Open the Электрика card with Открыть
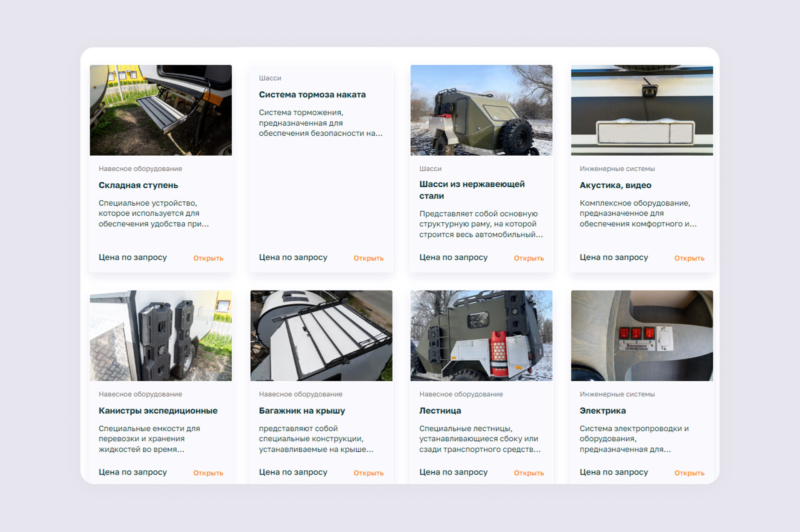This screenshot has height=532, width=800. tap(689, 473)
